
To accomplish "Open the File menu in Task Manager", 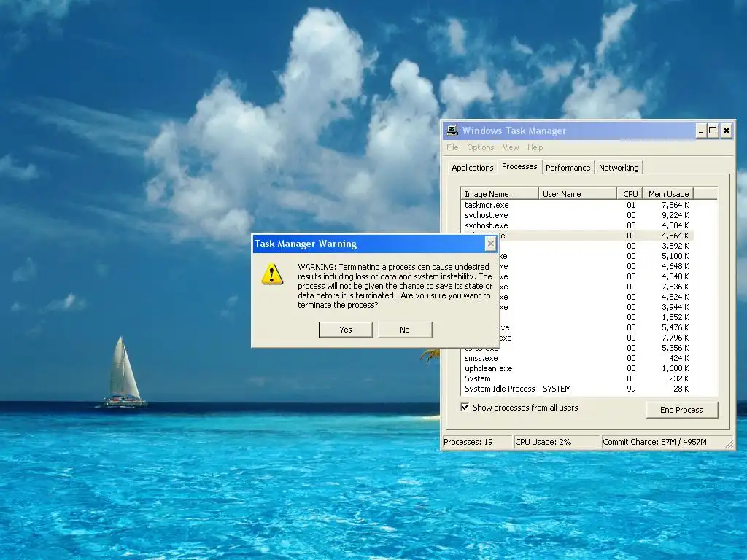I will pyautogui.click(x=452, y=147).
